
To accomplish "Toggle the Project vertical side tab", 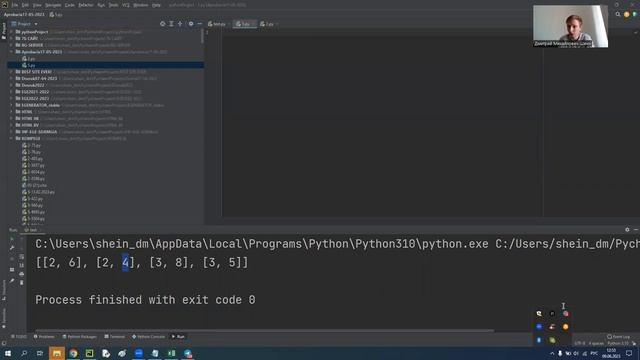I will 4,32.
